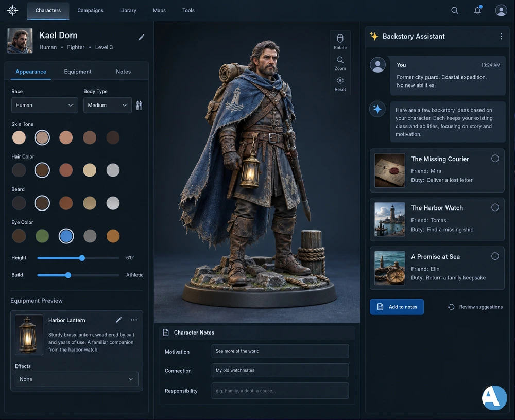Select A Promise at Sea radio button
The width and height of the screenshot is (515, 420).
click(495, 256)
